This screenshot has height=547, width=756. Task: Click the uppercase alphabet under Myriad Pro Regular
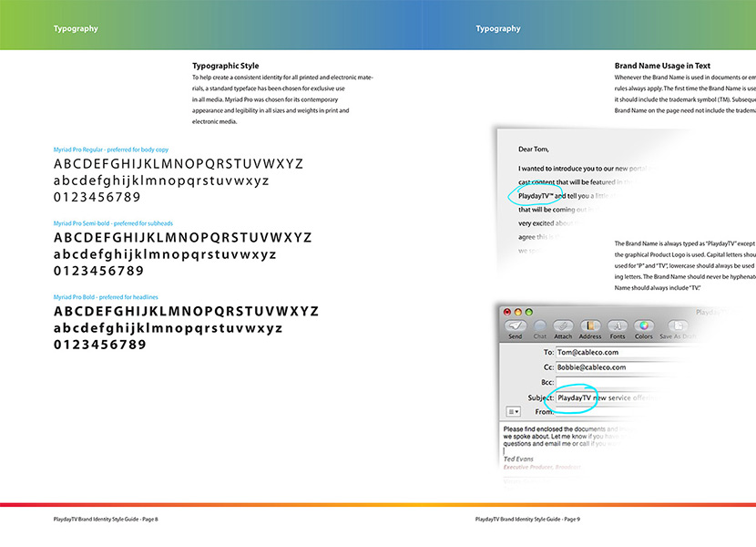tap(179, 164)
